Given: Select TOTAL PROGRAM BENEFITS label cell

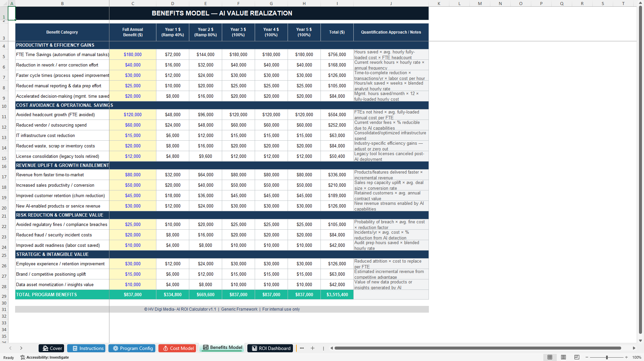Looking at the screenshot, I should coord(62,295).
